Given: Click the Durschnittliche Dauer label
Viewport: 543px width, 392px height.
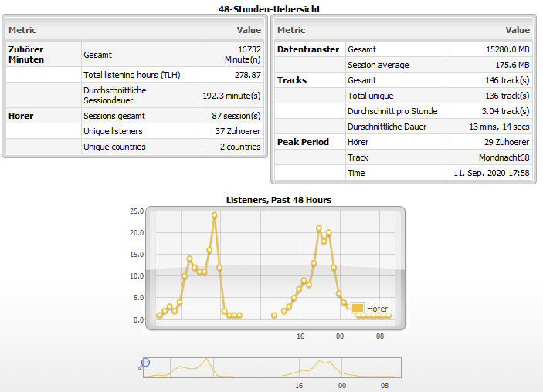Looking at the screenshot, I should click(x=387, y=127).
